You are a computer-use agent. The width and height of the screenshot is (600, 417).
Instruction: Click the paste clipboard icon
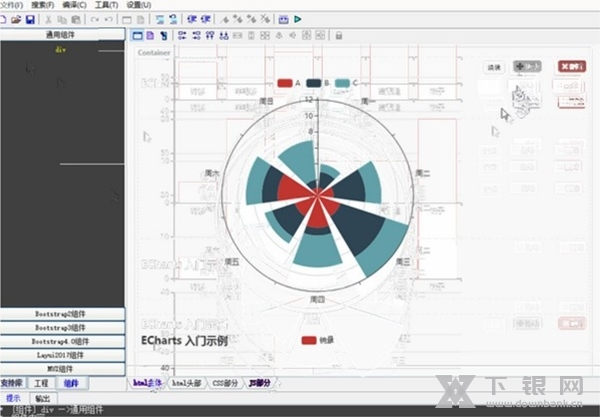[76, 19]
